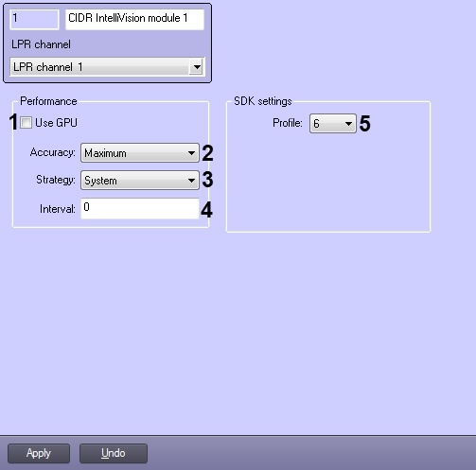Image resolution: width=476 pixels, height=470 pixels.
Task: Click the LPR channel heading label
Action: click(41, 44)
